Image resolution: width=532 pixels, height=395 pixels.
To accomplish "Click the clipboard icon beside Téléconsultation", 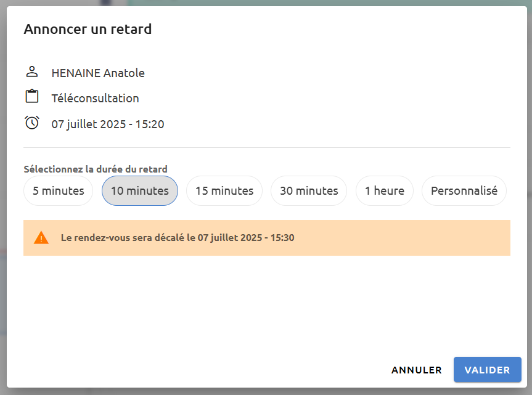I will 32,96.
